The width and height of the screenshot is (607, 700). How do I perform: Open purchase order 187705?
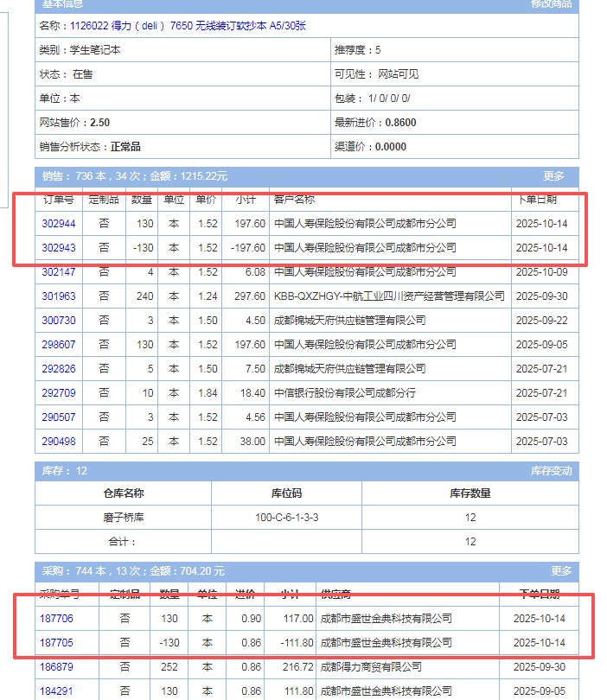(56, 643)
